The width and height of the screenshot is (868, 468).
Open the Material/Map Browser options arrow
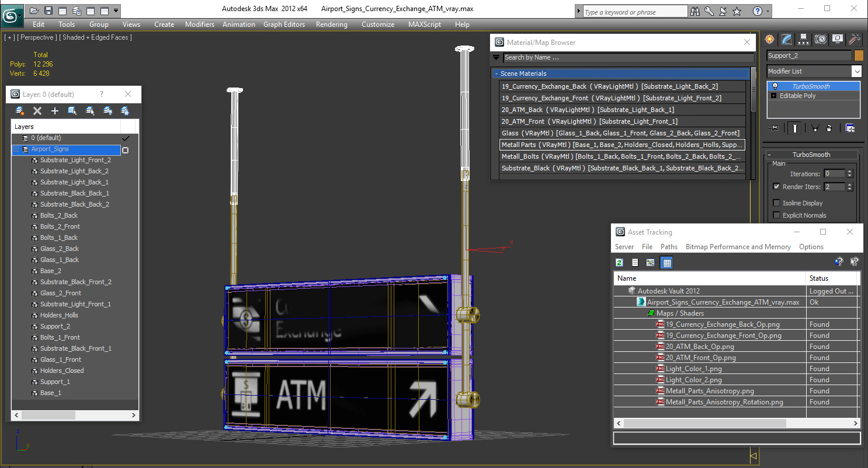tap(496, 58)
